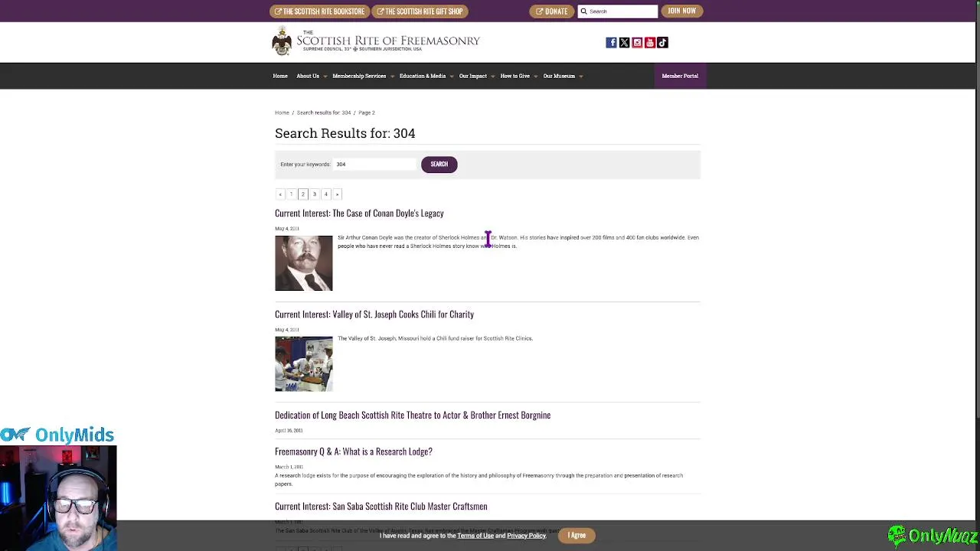Click the Privacy Policy link

pos(526,536)
